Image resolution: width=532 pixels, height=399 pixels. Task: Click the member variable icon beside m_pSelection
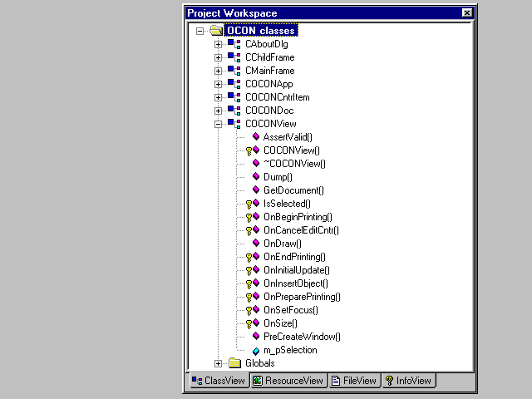(255, 350)
